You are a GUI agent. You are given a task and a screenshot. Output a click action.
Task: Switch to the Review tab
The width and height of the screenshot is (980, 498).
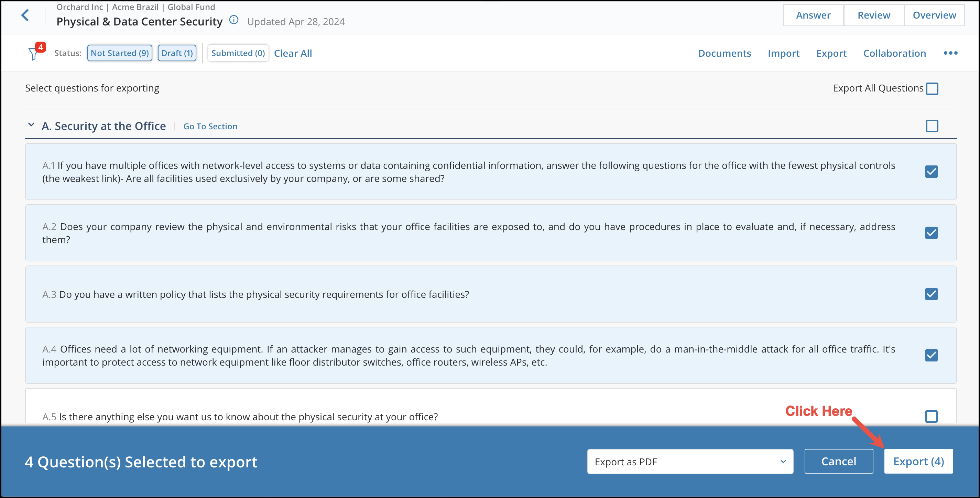click(x=873, y=15)
